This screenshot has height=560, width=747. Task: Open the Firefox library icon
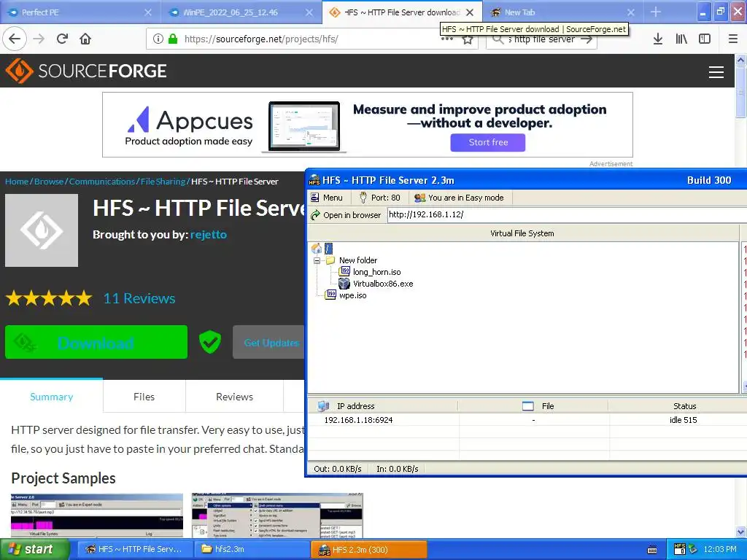681,39
